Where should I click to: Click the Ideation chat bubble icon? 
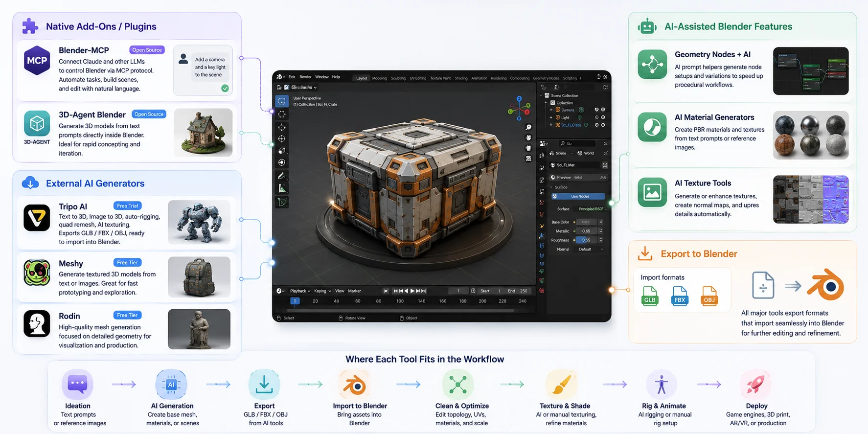tap(77, 384)
